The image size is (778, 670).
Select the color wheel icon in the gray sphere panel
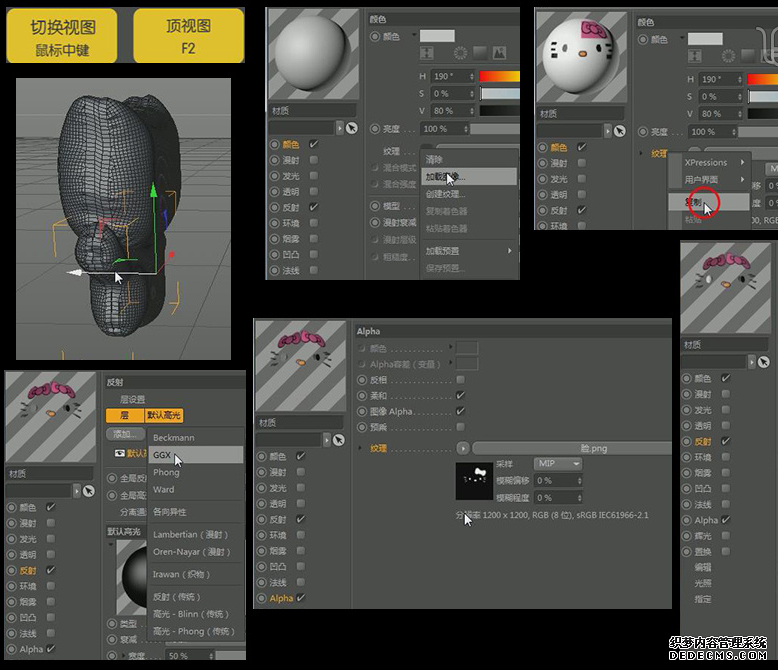[460, 53]
